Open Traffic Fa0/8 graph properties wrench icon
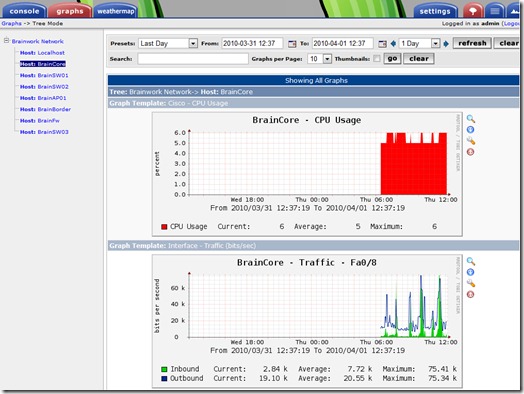This screenshot has width=524, height=394. pyautogui.click(x=471, y=283)
